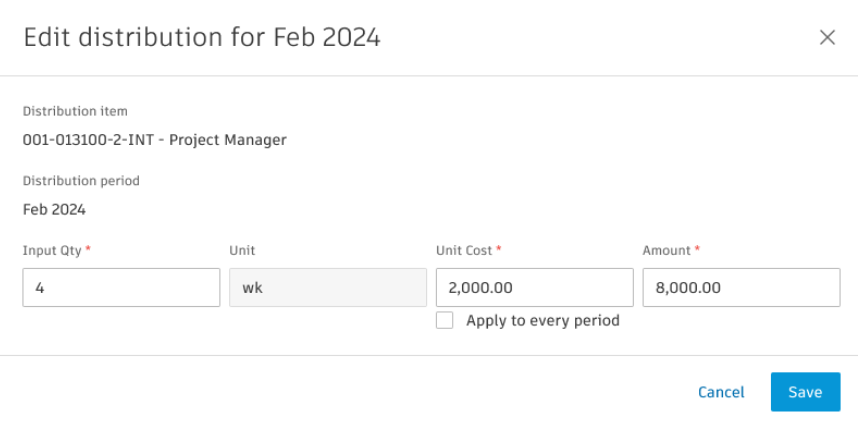The height and width of the screenshot is (424, 858).
Task: Click the 001-013100-2-INT - Project Manager text
Action: coord(155,140)
